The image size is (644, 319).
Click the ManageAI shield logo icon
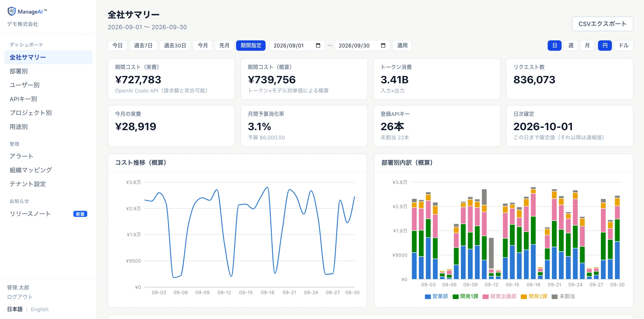click(12, 11)
